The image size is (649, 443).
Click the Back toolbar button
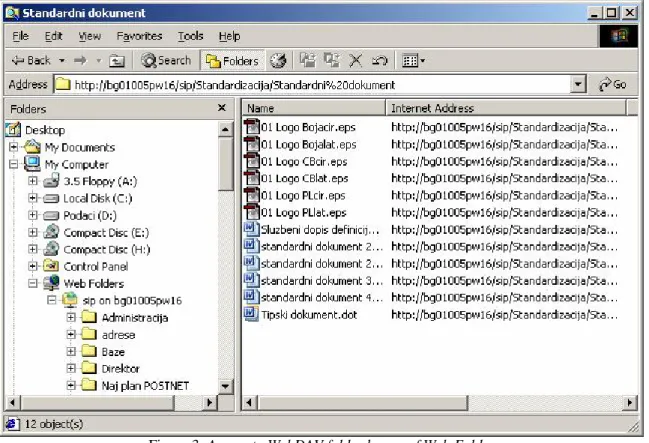point(31,60)
